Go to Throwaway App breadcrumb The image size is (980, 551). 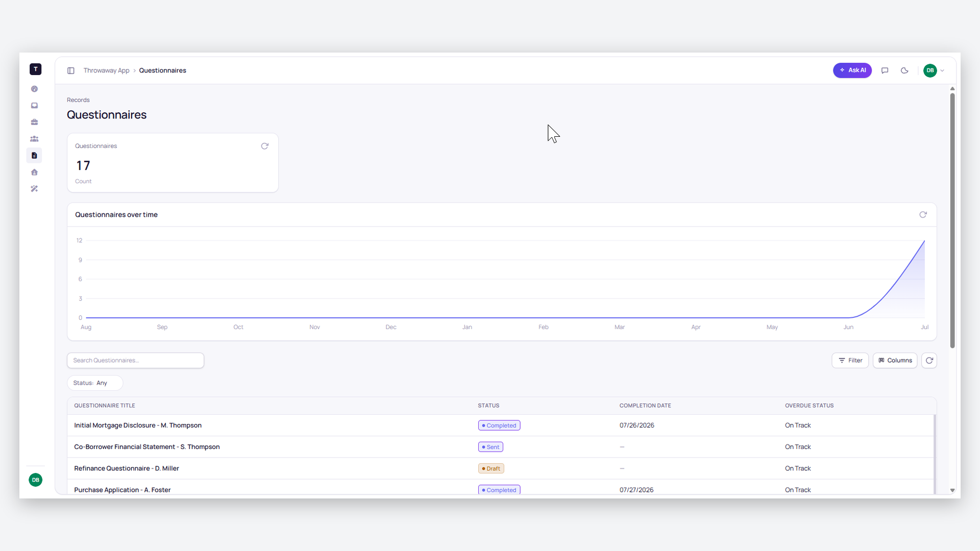106,70
